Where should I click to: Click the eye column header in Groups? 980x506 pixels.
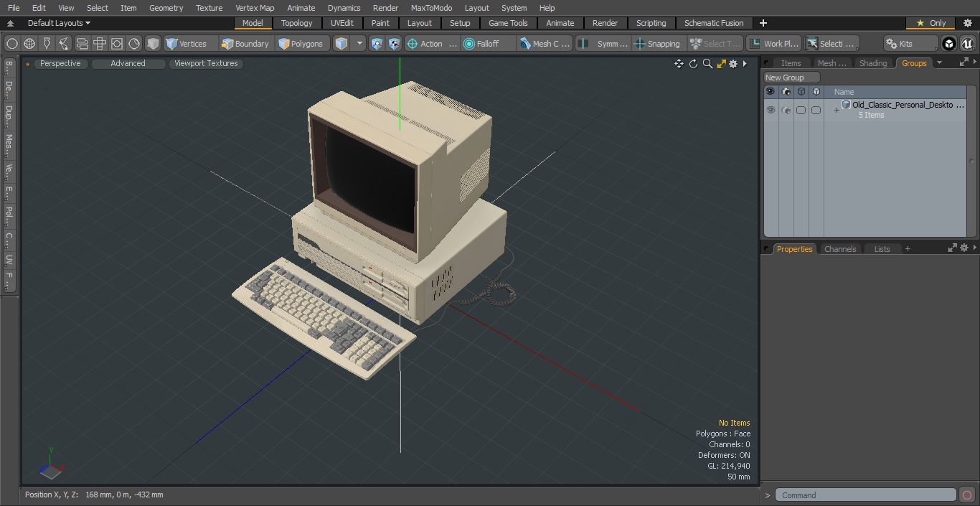[x=771, y=92]
